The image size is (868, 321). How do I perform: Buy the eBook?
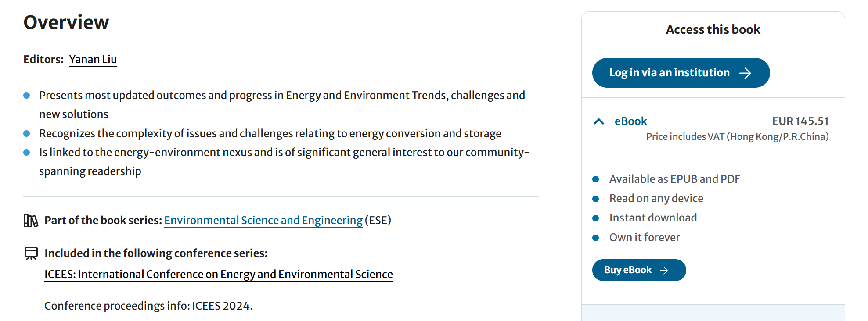pyautogui.click(x=639, y=270)
